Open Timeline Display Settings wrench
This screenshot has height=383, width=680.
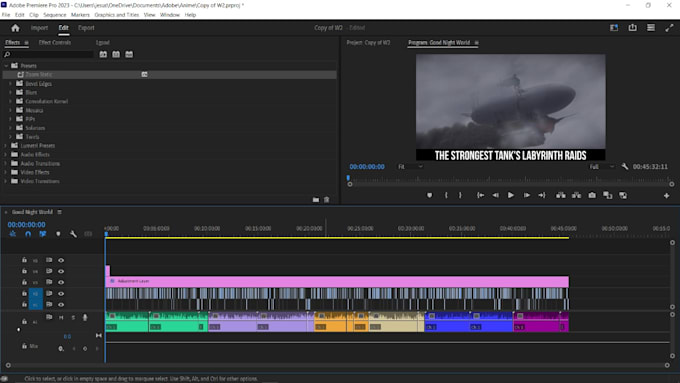tap(73, 234)
